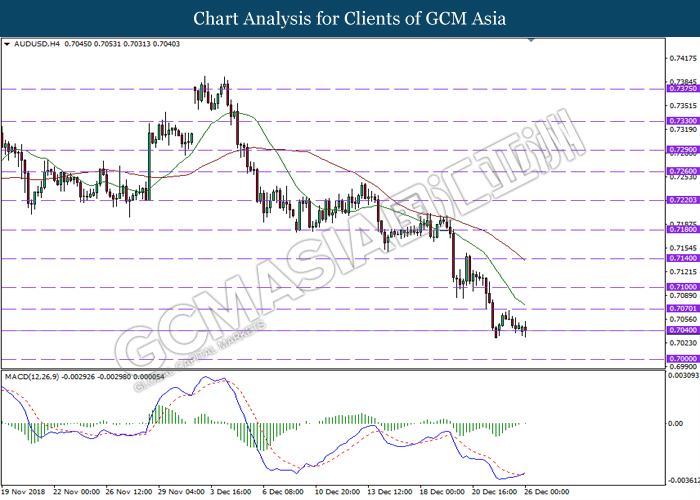Click the MACD(12,26,9) indicator label
Image resolution: width=700 pixels, height=500 pixels.
32,377
